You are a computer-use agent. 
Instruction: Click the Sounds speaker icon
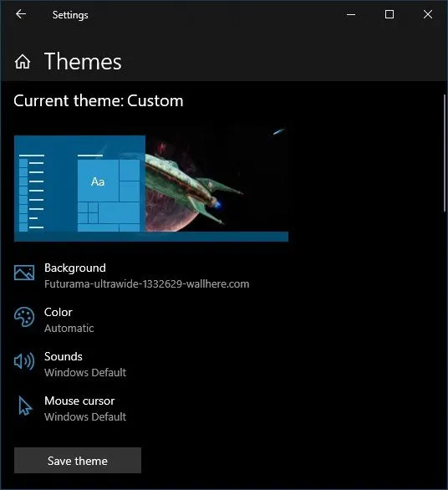point(24,361)
